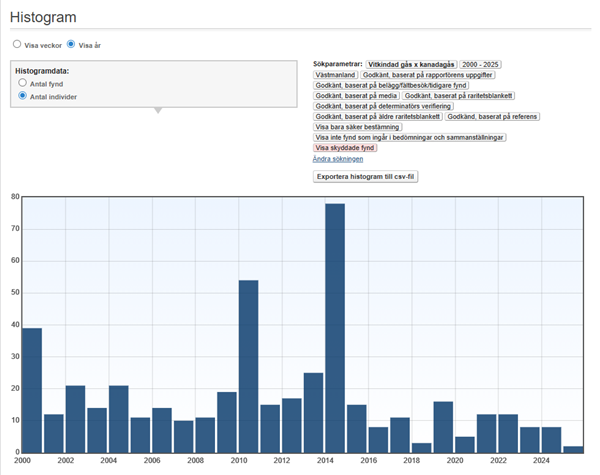
Task: Click the last bar for year 2025
Action: [572, 449]
